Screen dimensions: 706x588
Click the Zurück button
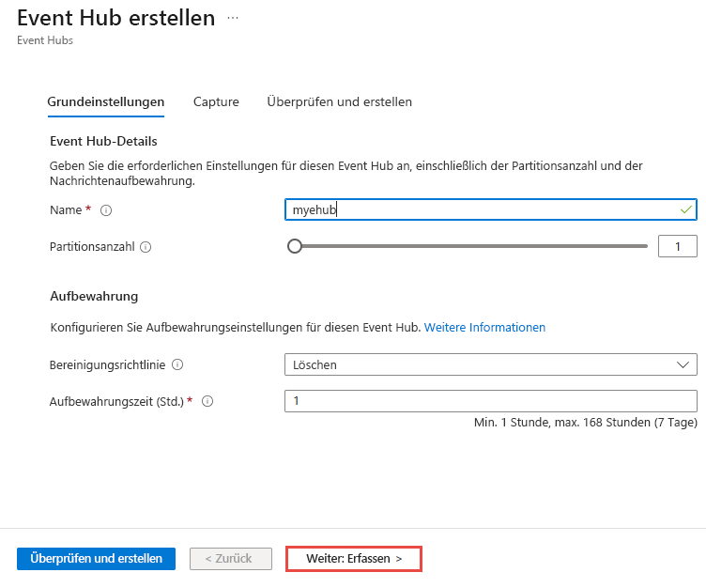point(231,559)
